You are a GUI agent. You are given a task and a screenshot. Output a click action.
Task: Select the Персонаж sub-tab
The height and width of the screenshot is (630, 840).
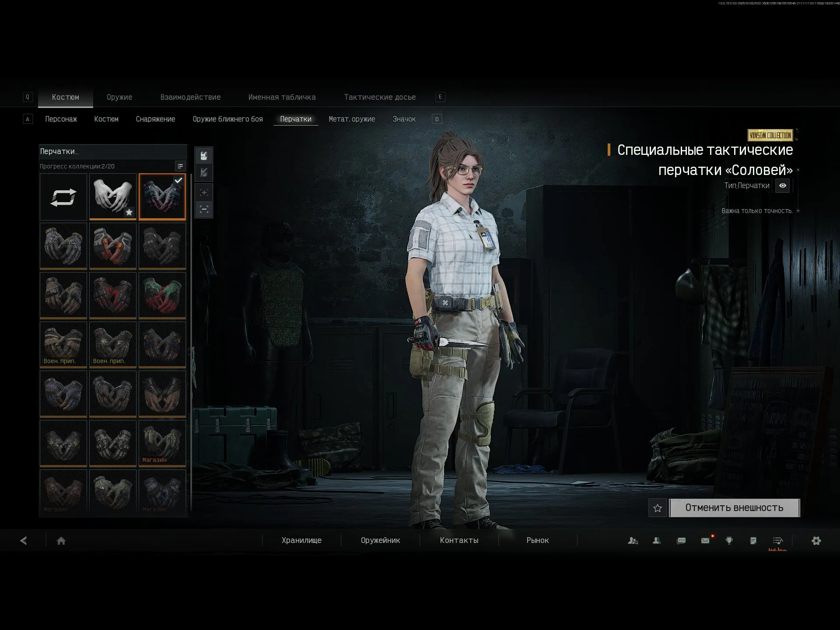(61, 119)
